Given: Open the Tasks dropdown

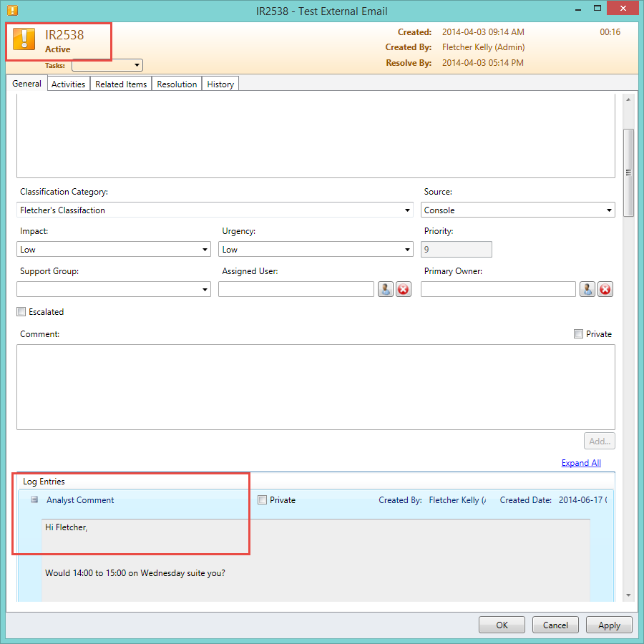Looking at the screenshot, I should [107, 65].
